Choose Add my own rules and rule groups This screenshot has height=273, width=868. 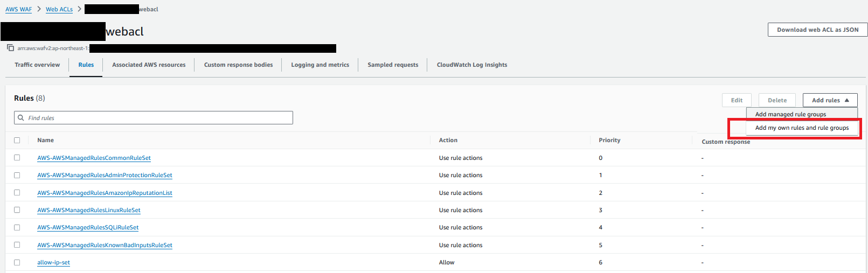click(x=802, y=128)
